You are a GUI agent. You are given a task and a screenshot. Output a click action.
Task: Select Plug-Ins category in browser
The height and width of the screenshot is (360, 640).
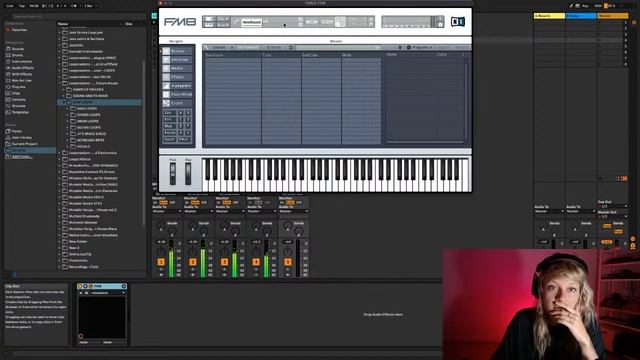click(16, 87)
